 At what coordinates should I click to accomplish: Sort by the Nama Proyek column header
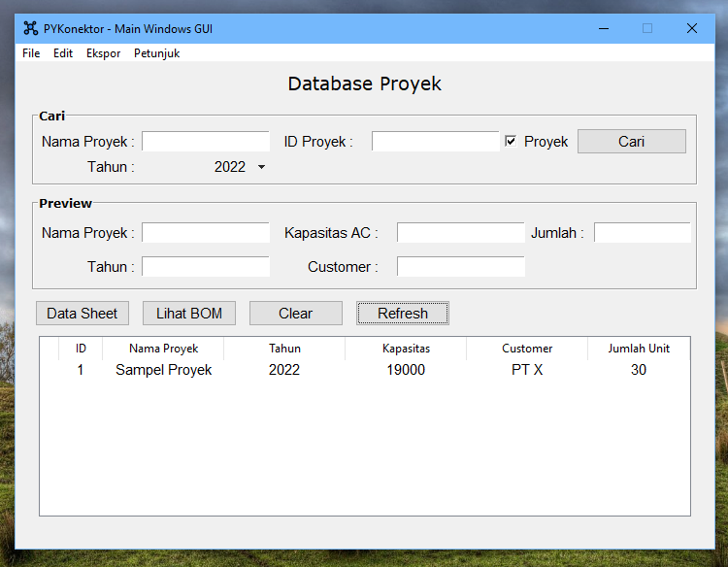pos(163,349)
